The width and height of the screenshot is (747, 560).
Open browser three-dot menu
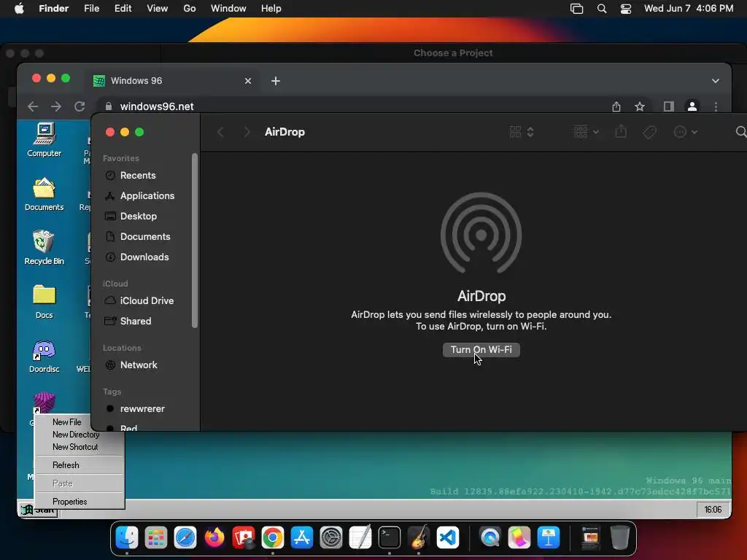716,106
